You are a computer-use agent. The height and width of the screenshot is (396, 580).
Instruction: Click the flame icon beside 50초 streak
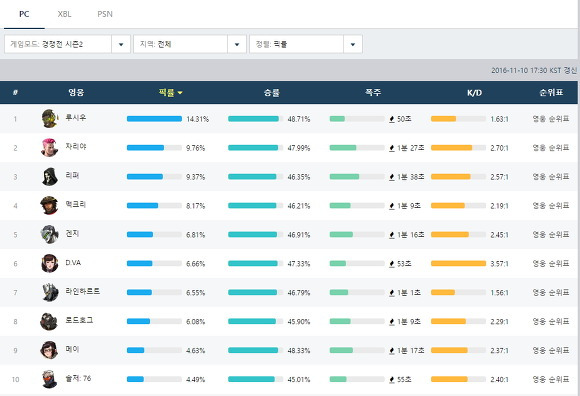click(392, 119)
